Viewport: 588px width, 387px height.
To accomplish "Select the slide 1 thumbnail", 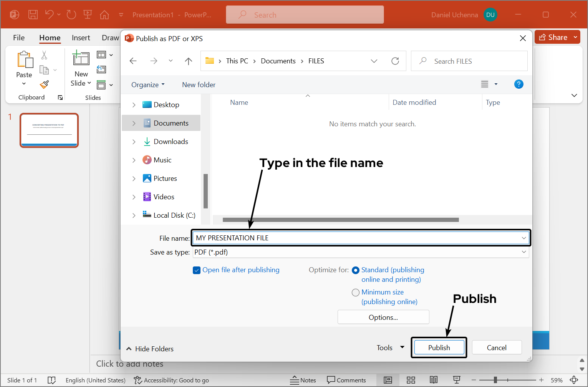I will pos(49,130).
